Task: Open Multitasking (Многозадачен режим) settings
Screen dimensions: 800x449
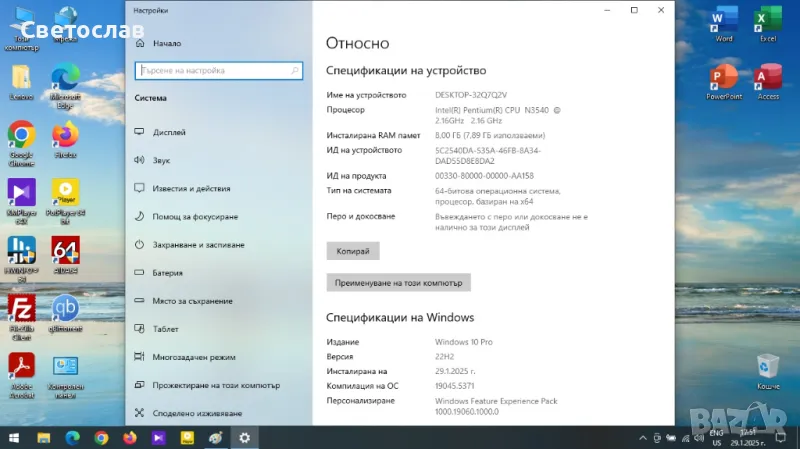Action: coord(194,357)
